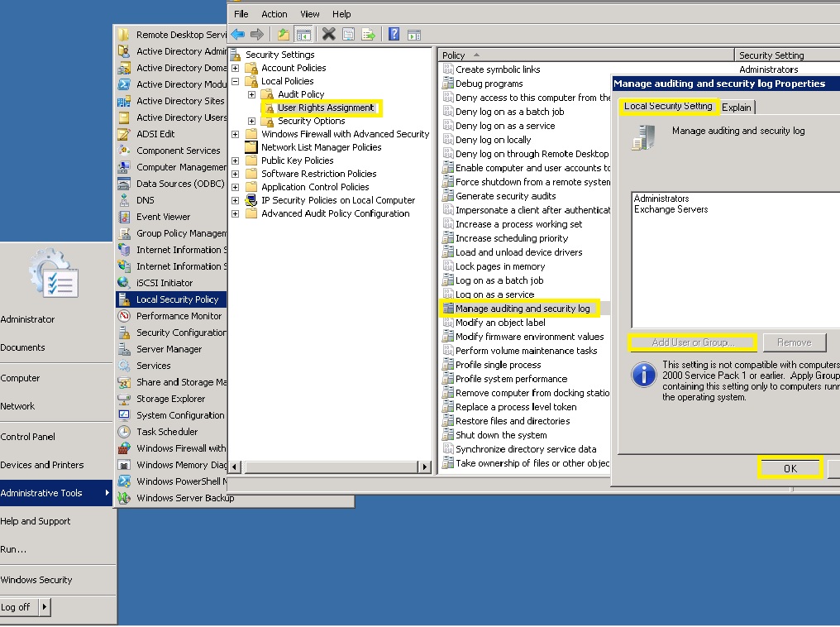The height and width of the screenshot is (627, 840).
Task: Switch to the Explain tab
Action: click(x=736, y=108)
